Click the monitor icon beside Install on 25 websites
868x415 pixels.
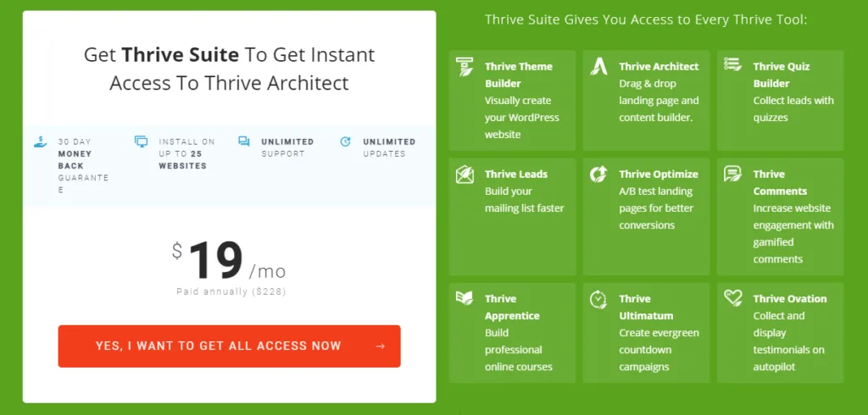pyautogui.click(x=142, y=141)
